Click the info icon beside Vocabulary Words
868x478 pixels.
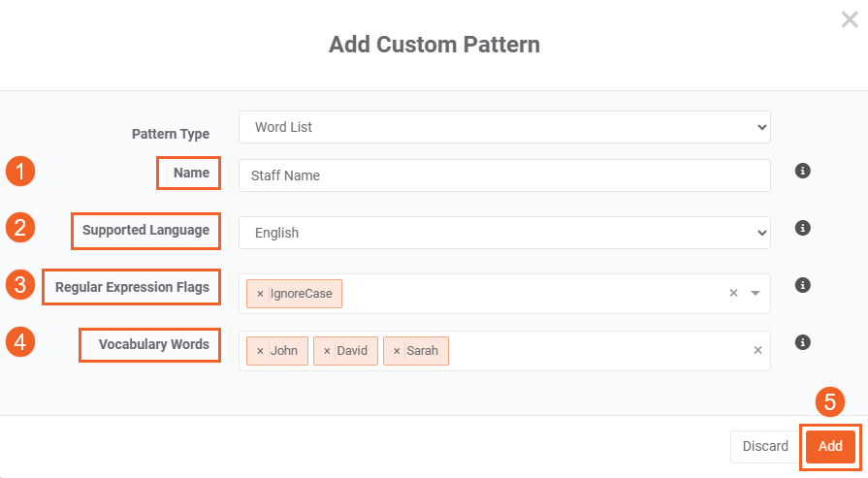(x=802, y=342)
